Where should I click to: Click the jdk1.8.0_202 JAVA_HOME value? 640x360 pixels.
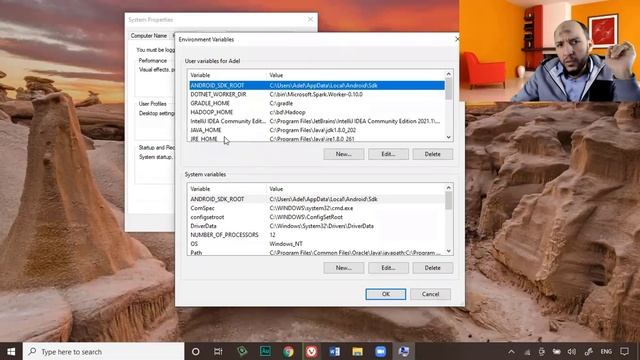[313, 130]
